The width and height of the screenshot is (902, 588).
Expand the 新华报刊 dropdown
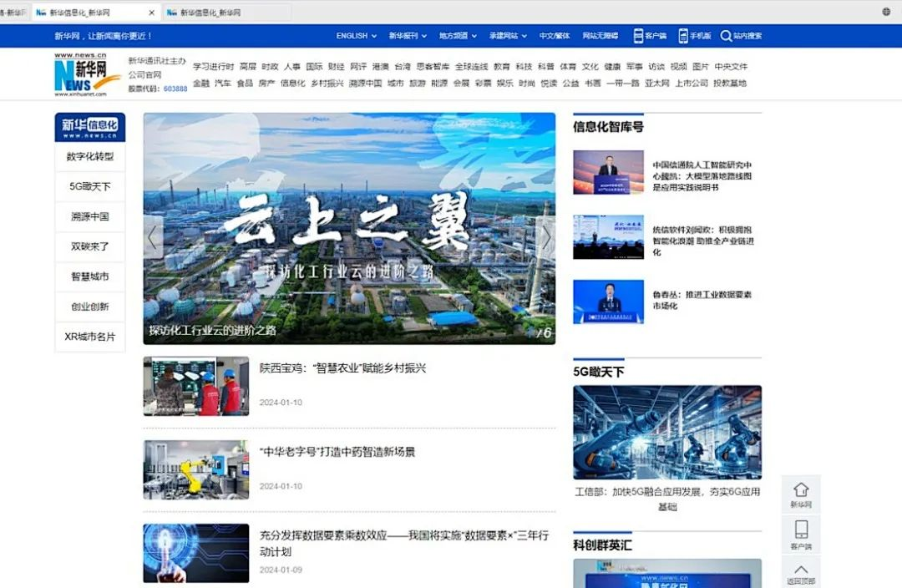point(408,36)
